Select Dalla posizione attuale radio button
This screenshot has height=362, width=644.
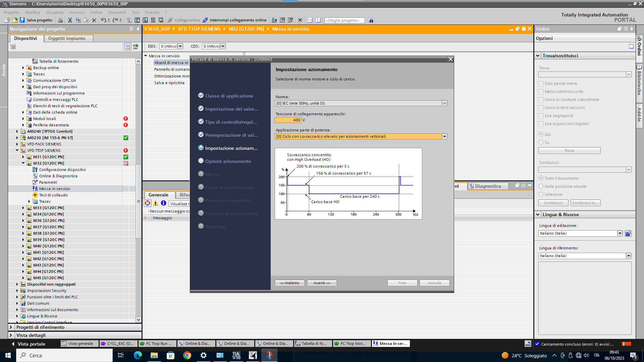[x=541, y=186]
